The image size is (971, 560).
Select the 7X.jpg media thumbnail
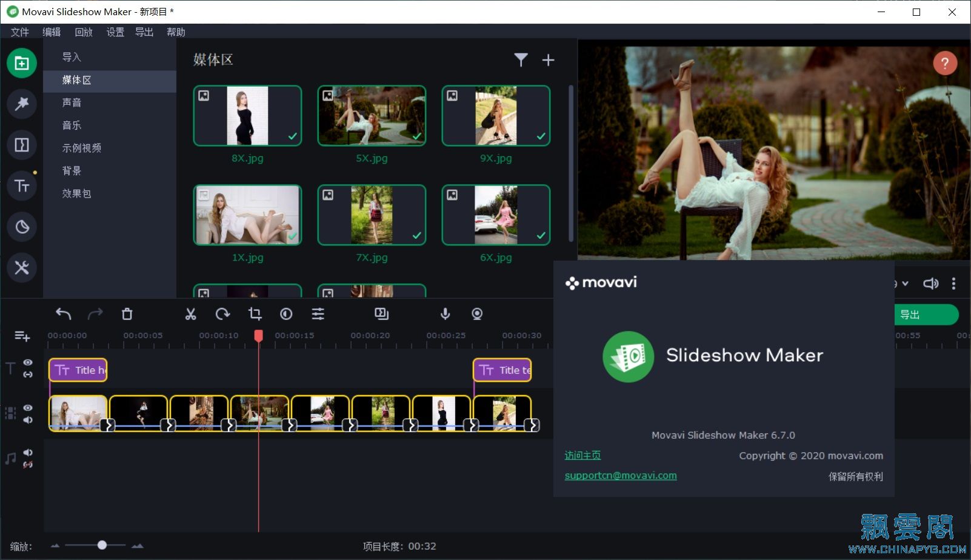[x=372, y=215]
